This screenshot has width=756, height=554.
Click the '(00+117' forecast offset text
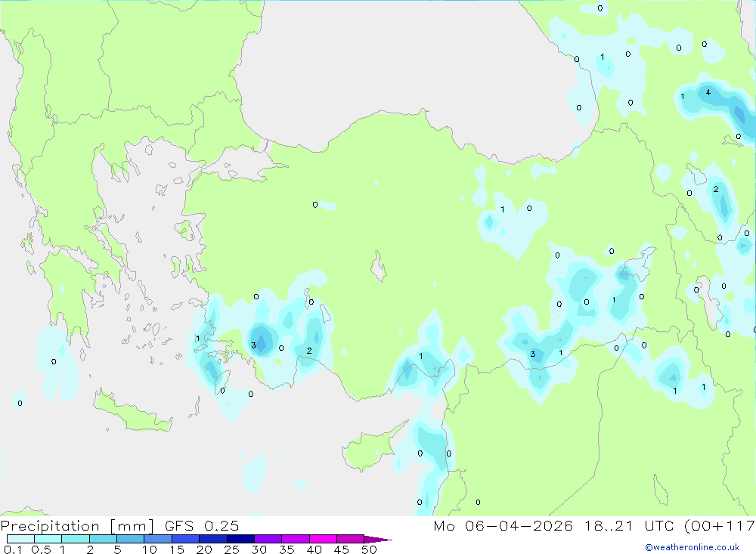pyautogui.click(x=720, y=525)
